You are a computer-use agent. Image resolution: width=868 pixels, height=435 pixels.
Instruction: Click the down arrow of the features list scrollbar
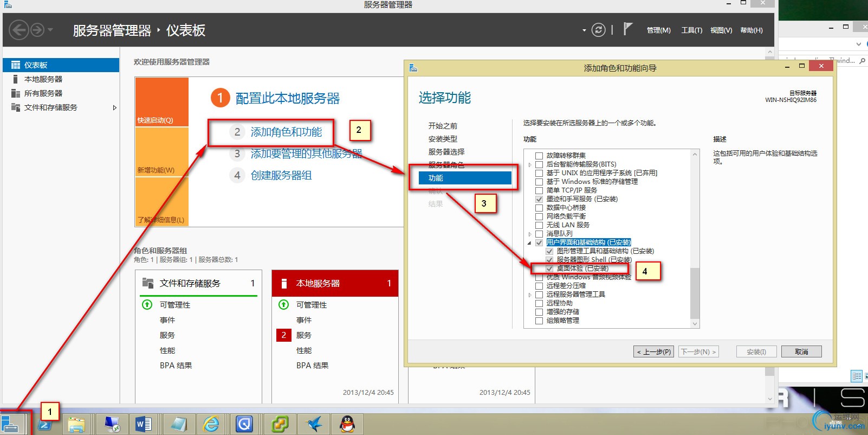tap(695, 324)
